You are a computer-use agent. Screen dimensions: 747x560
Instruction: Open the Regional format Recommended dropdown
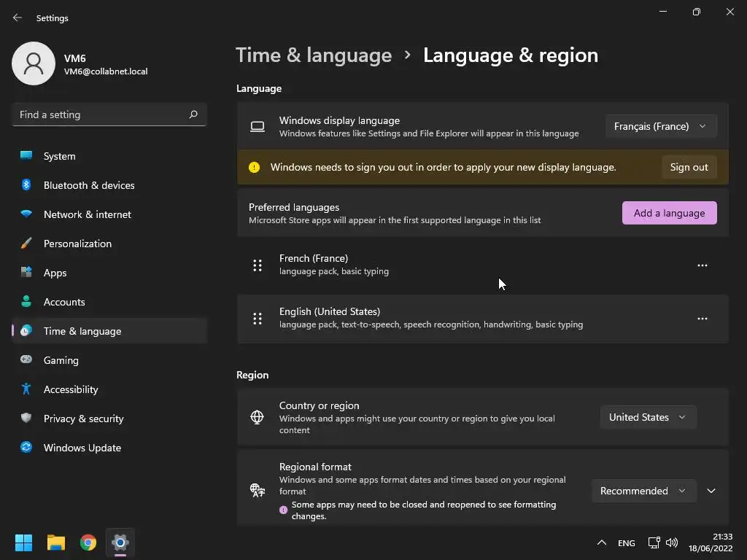coord(643,491)
